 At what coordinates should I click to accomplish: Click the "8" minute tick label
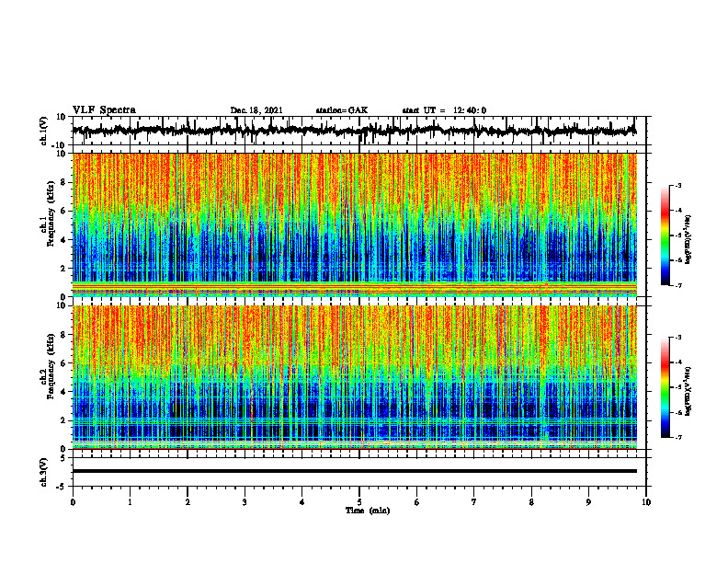pyautogui.click(x=531, y=502)
